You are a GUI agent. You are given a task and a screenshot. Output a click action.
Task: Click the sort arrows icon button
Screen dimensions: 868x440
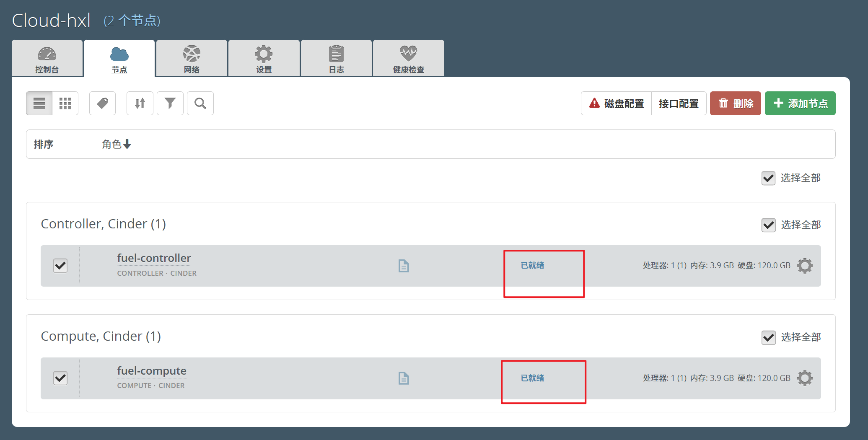(x=140, y=103)
